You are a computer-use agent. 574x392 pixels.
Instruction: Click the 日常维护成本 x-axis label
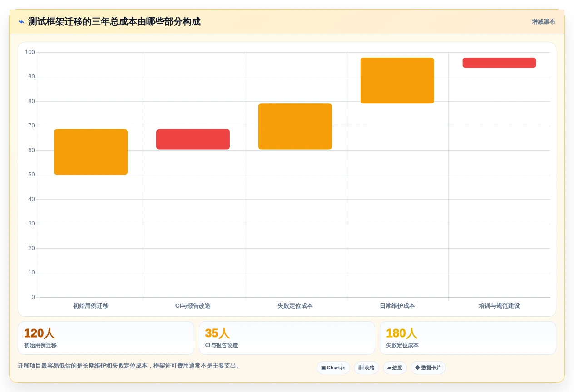pyautogui.click(x=397, y=306)
